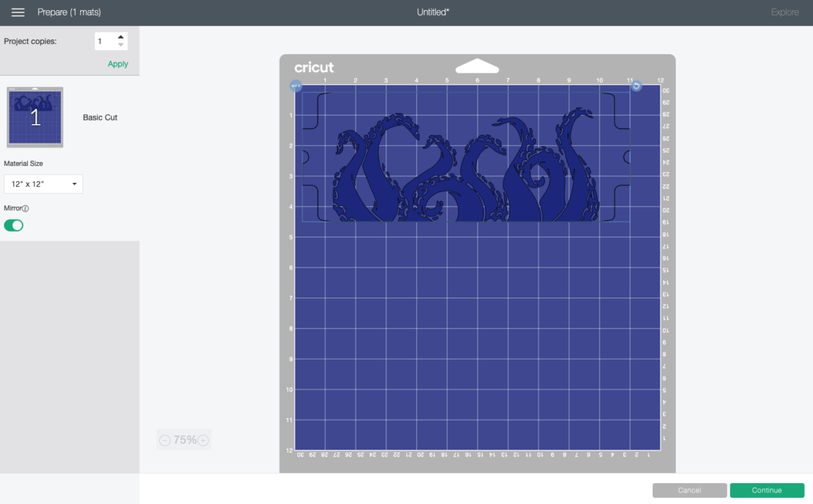Screen dimensions: 813x504
Task: Zoom in with the plus icon
Action: pos(203,440)
